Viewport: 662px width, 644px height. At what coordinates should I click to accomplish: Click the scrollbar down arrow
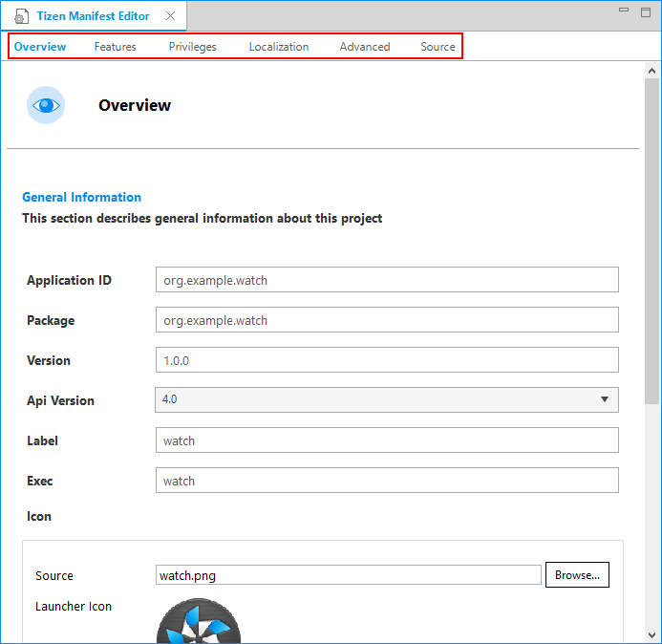[x=652, y=633]
